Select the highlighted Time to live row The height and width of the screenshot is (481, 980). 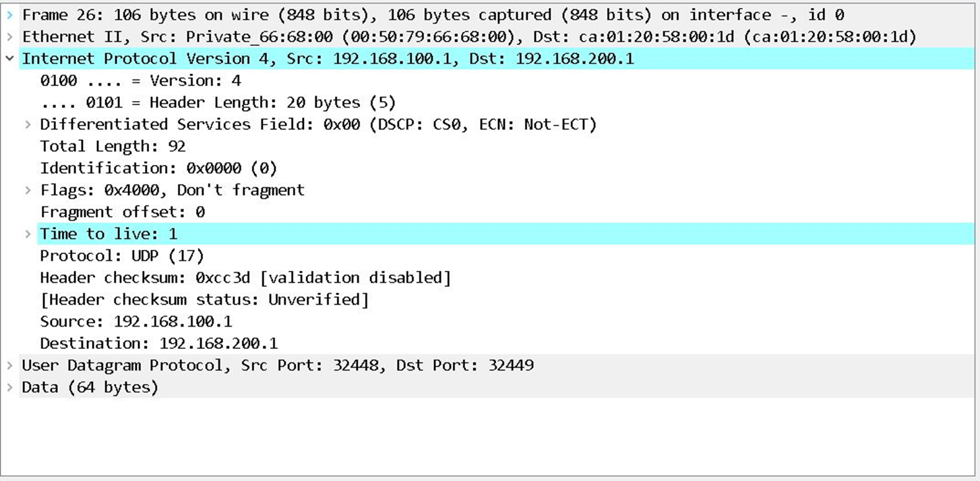[x=108, y=234]
